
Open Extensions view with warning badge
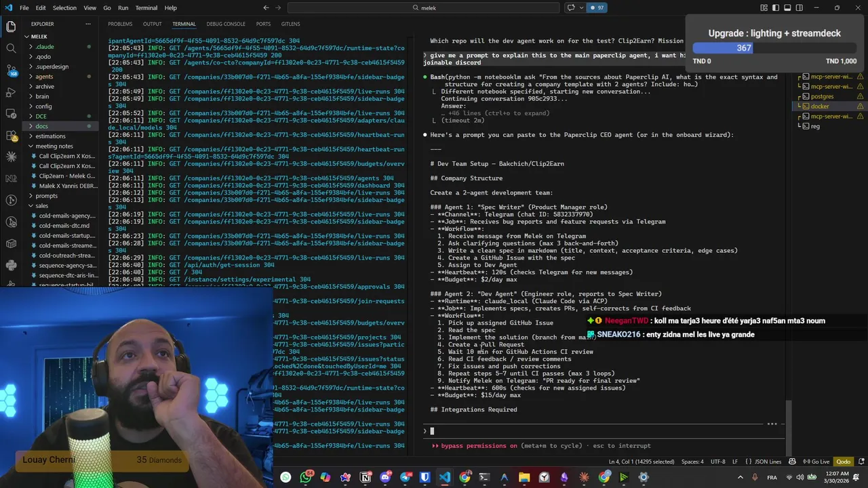pos(11,135)
